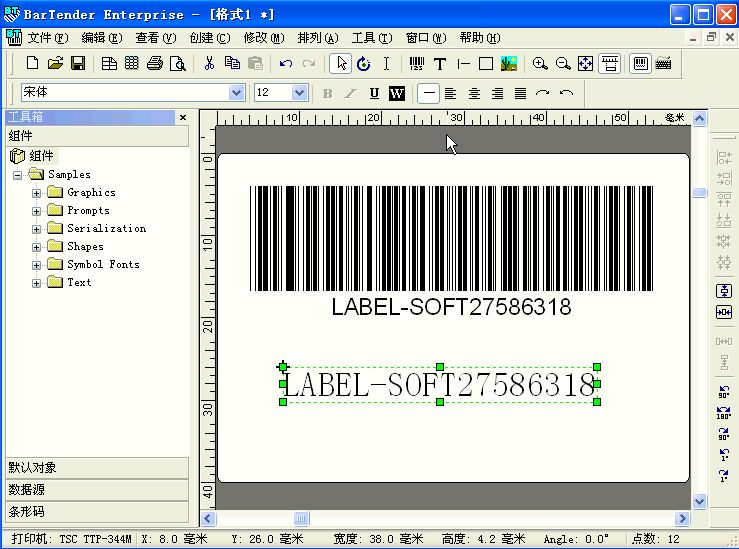This screenshot has width=739, height=549.
Task: Expand the Text folder
Action: coord(36,283)
